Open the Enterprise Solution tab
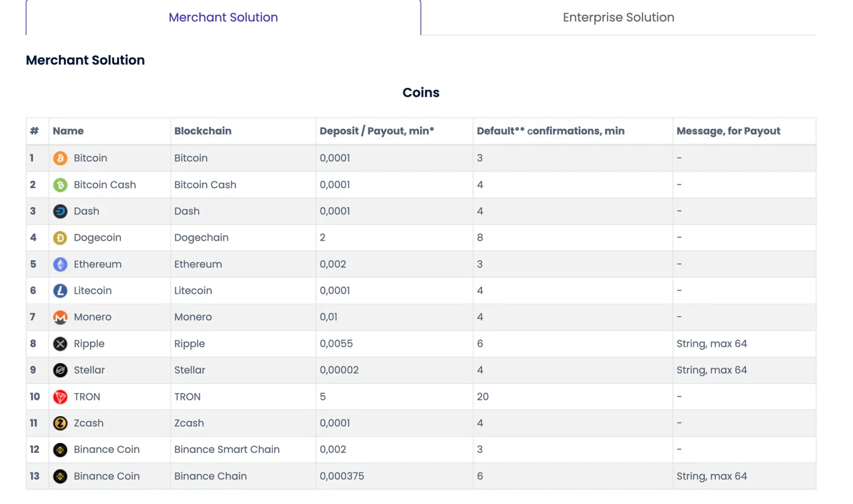 [618, 17]
